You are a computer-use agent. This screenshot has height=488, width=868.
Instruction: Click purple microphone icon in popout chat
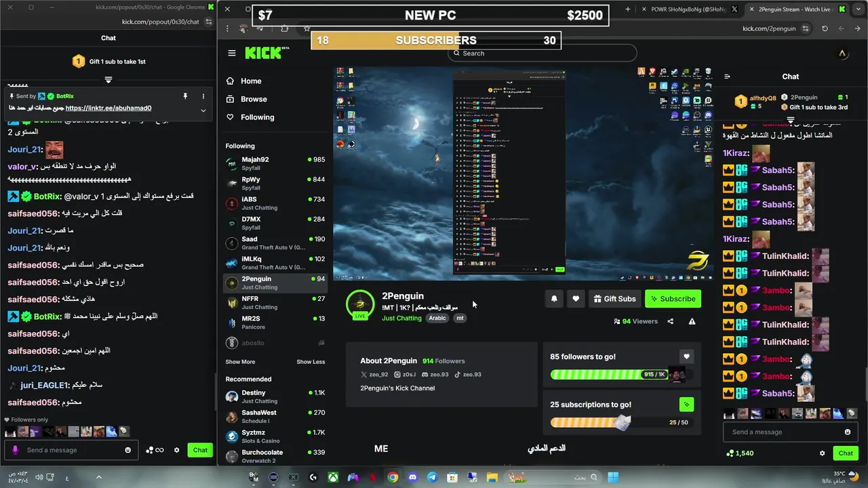15,450
